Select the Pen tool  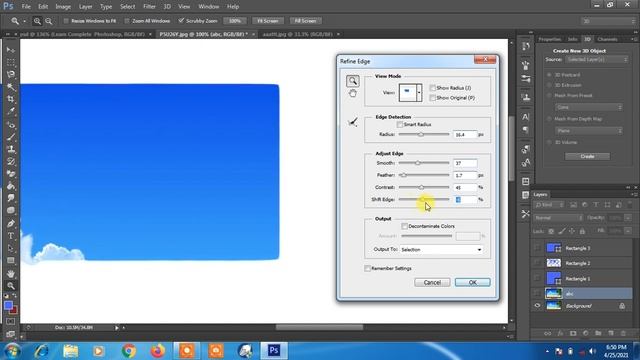tap(11, 223)
